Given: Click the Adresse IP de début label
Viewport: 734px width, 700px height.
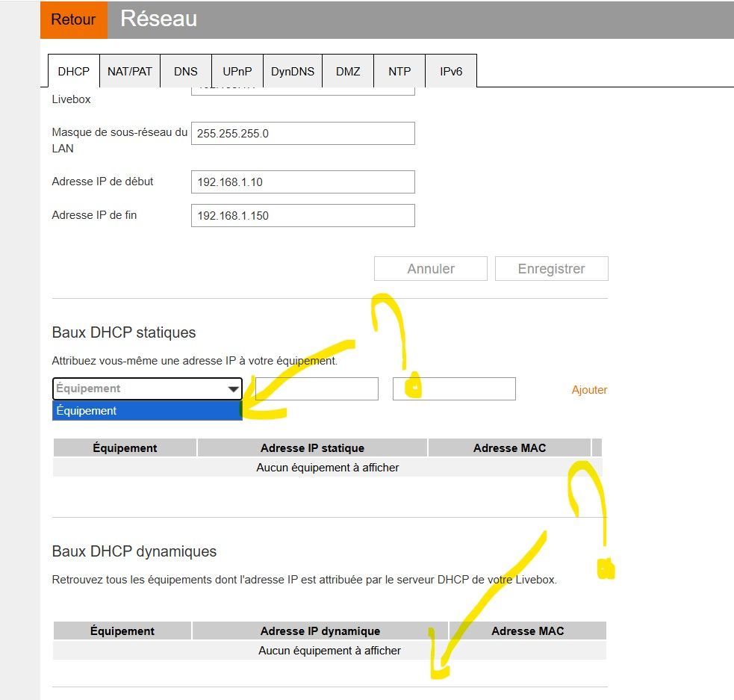Looking at the screenshot, I should [102, 182].
